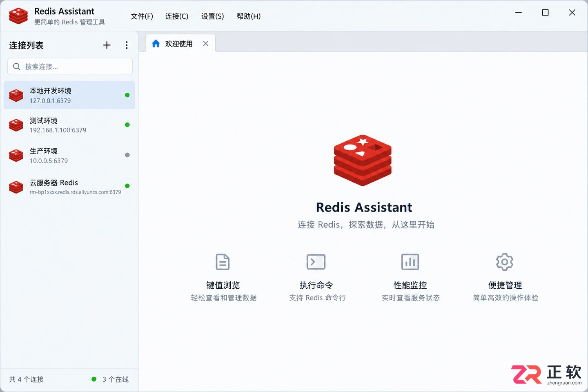The image size is (588, 392).
Task: Click the 键值浏览 document icon
Action: 223,262
